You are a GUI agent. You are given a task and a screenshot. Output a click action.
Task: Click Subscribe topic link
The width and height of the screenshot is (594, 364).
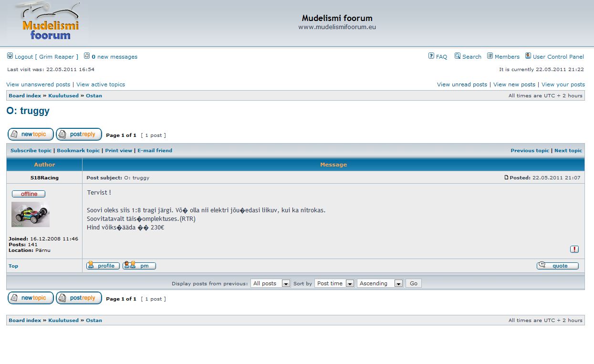pos(31,151)
